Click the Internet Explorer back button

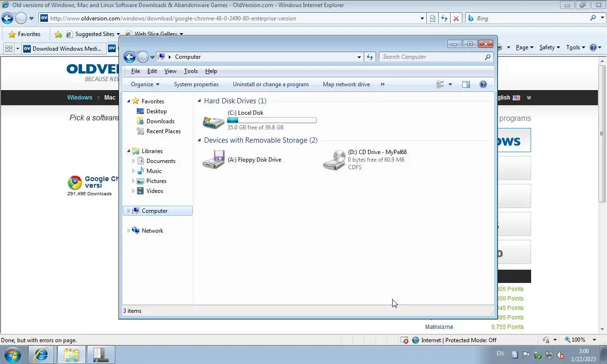[7, 18]
